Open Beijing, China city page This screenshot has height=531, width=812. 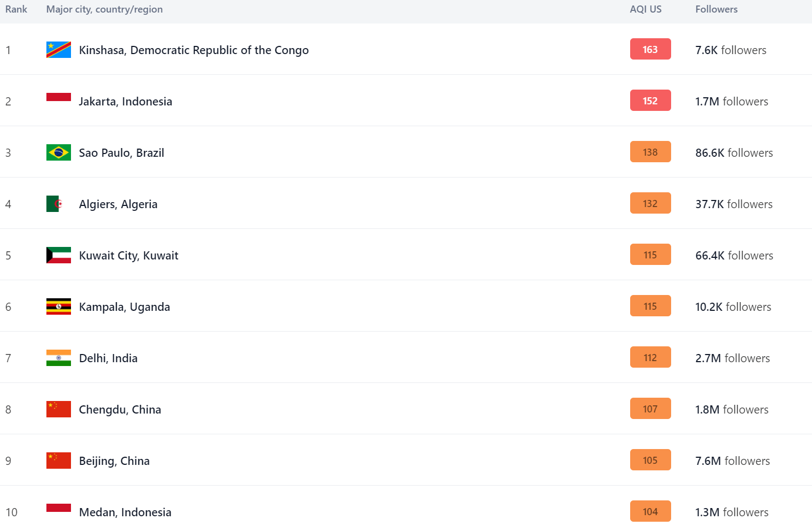[x=114, y=461]
